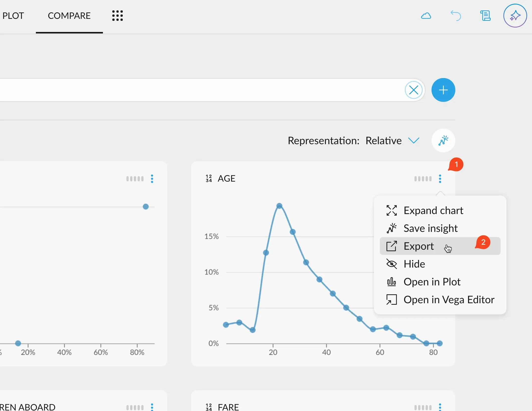Click the peak data point on AGE chart
This screenshot has width=532, height=411.
[279, 206]
